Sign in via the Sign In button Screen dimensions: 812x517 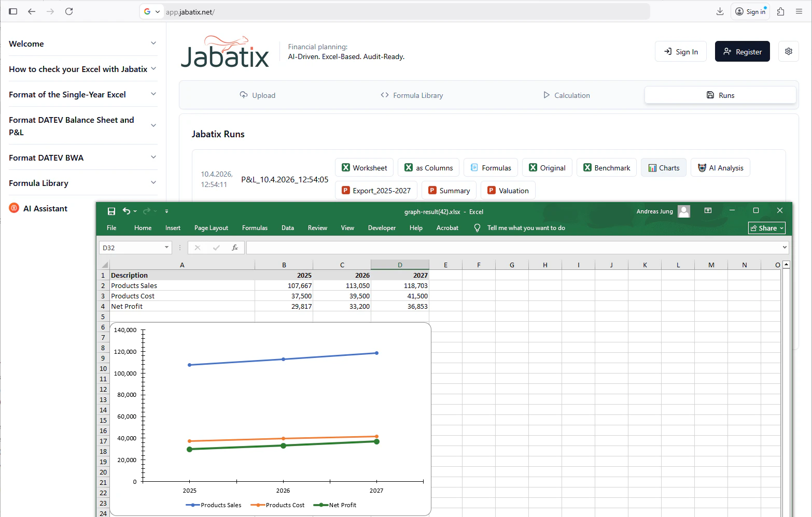[680, 51]
